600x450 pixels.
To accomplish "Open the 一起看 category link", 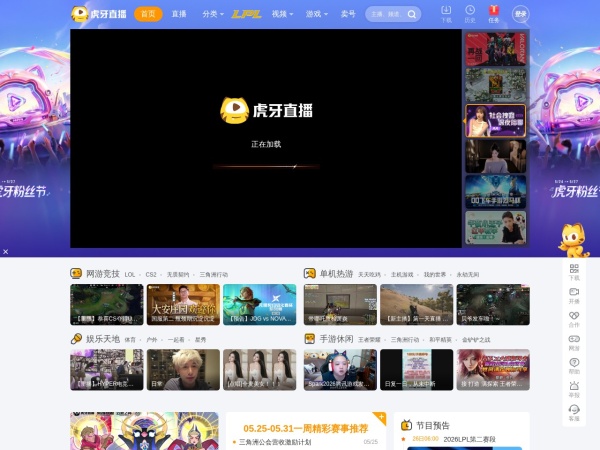I will click(176, 340).
